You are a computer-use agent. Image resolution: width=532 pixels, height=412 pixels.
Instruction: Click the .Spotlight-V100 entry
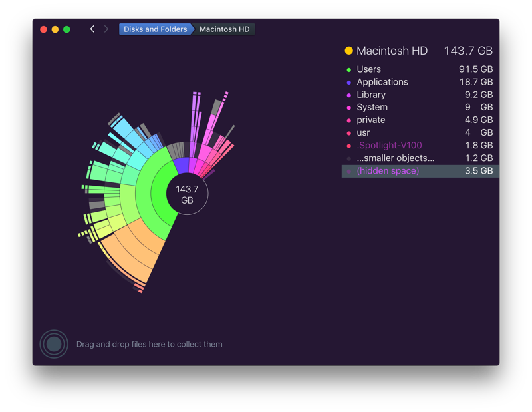coord(389,145)
